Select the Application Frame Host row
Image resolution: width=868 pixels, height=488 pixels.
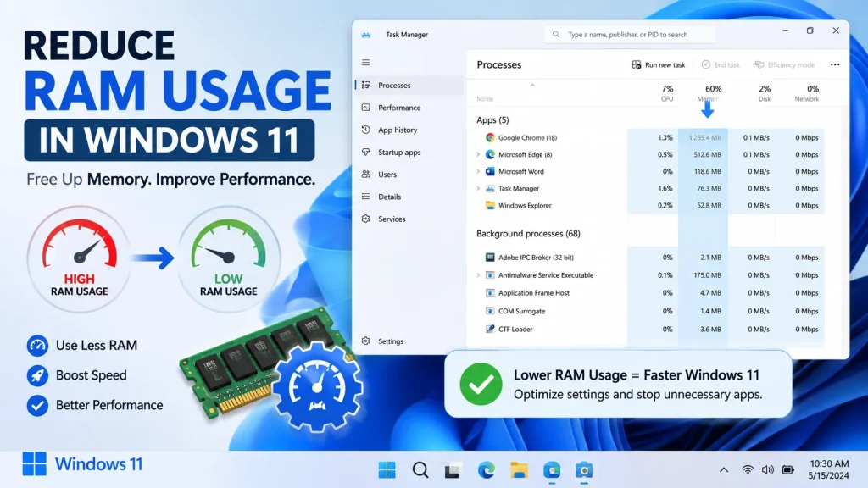point(650,292)
